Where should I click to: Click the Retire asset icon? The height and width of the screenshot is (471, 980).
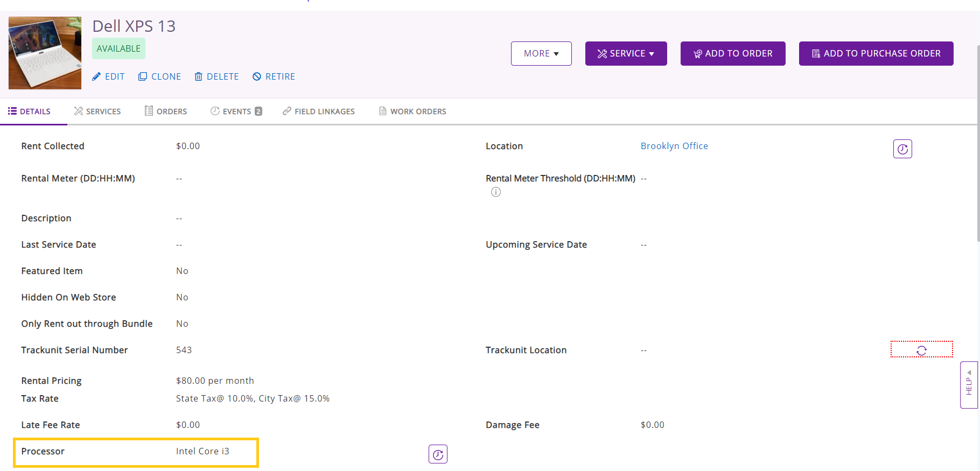tap(257, 76)
